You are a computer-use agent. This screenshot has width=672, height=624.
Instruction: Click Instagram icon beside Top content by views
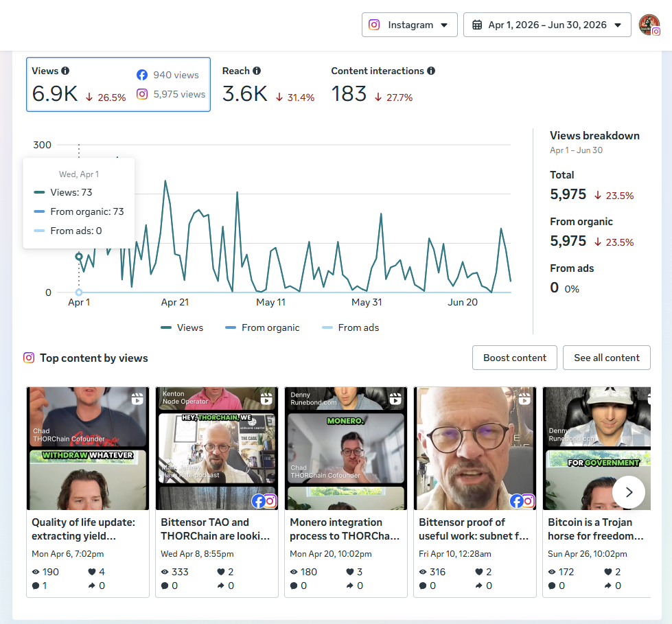(29, 358)
